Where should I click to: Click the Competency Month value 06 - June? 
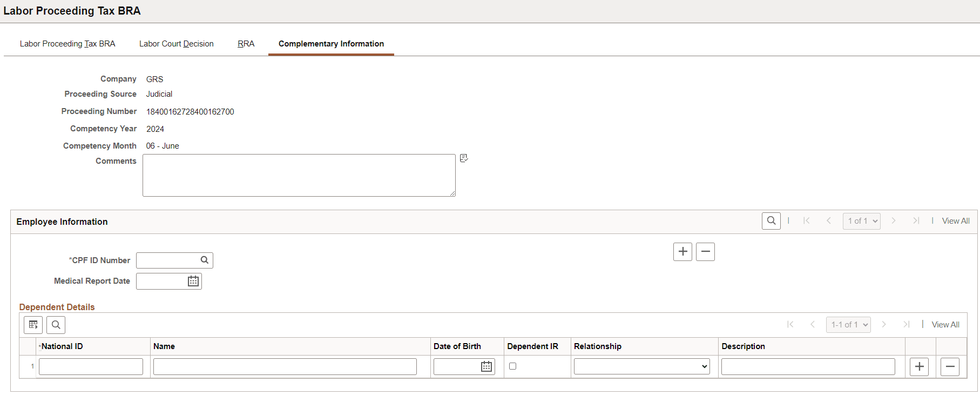pyautogui.click(x=163, y=146)
